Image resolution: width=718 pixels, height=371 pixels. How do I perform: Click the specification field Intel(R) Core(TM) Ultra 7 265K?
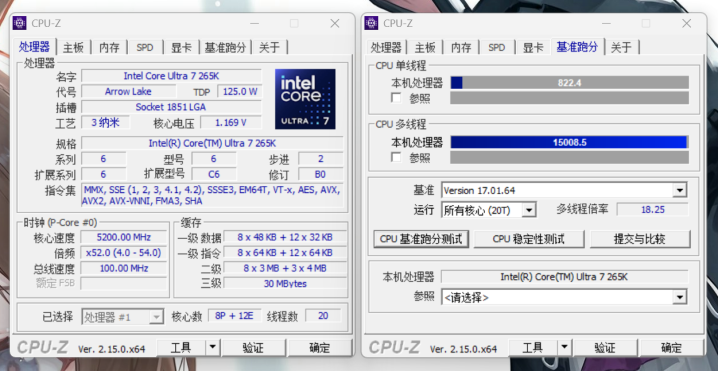pyautogui.click(x=212, y=143)
